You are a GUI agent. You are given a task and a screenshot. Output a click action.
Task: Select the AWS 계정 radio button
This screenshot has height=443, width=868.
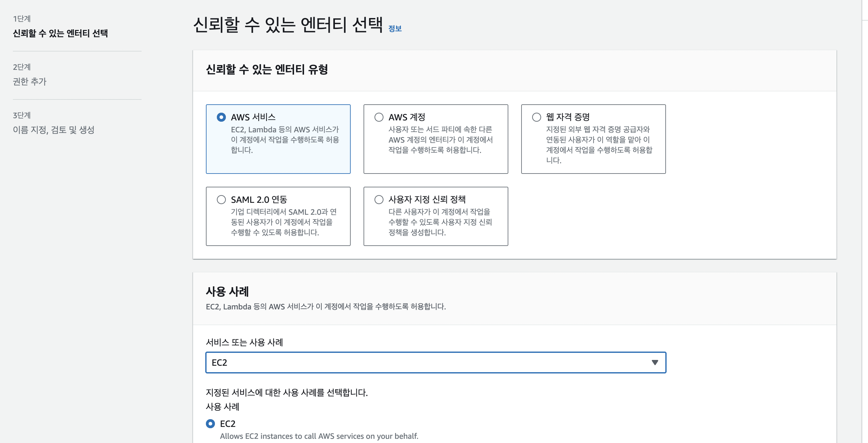coord(379,117)
